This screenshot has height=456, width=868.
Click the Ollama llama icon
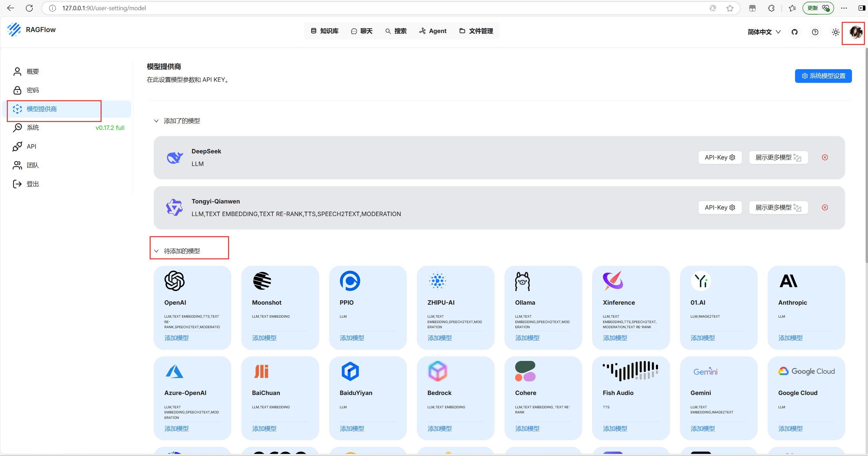pyautogui.click(x=522, y=281)
